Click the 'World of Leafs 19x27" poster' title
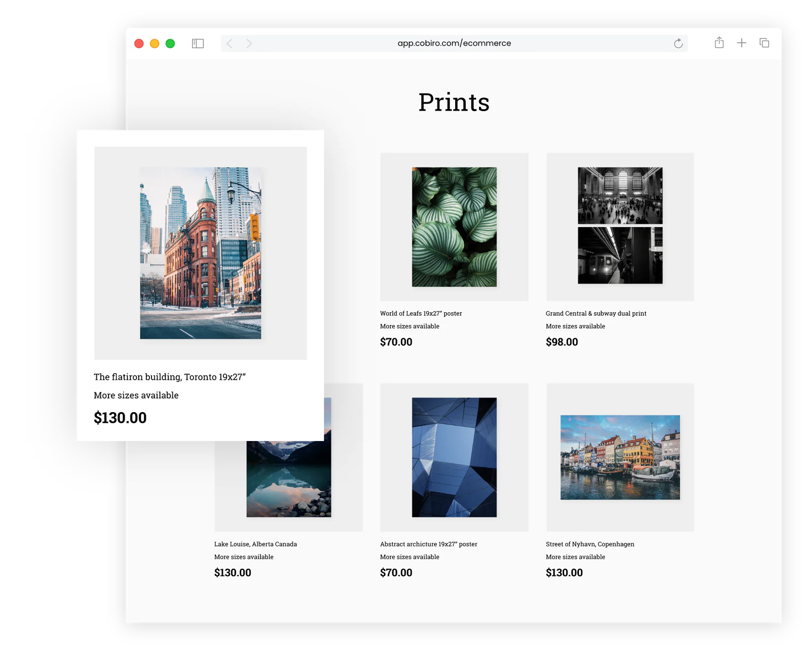The width and height of the screenshot is (812, 655). click(x=421, y=313)
